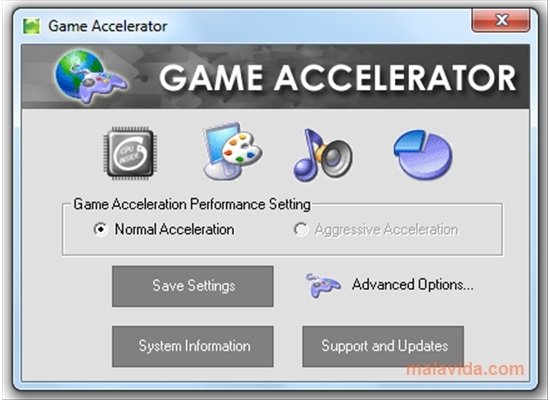Click the CPU chip icon
550x400 pixels.
130,153
